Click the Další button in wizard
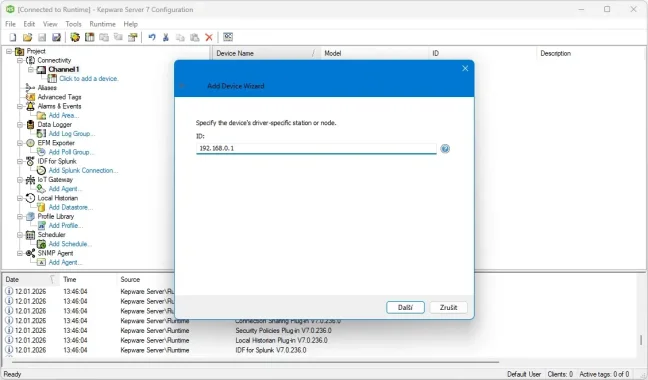The width and height of the screenshot is (648, 380). pyautogui.click(x=405, y=307)
